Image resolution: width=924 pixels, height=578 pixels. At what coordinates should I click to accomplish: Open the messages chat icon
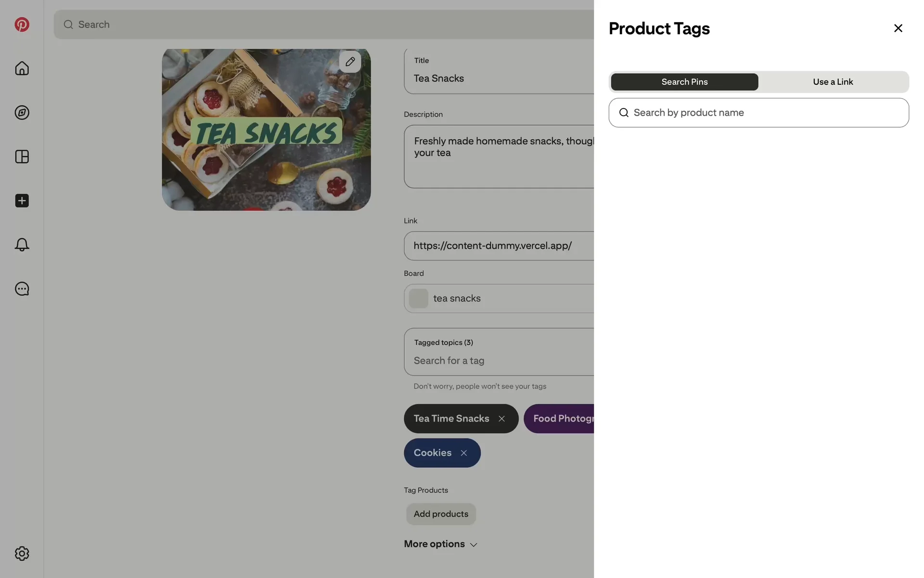(22, 289)
